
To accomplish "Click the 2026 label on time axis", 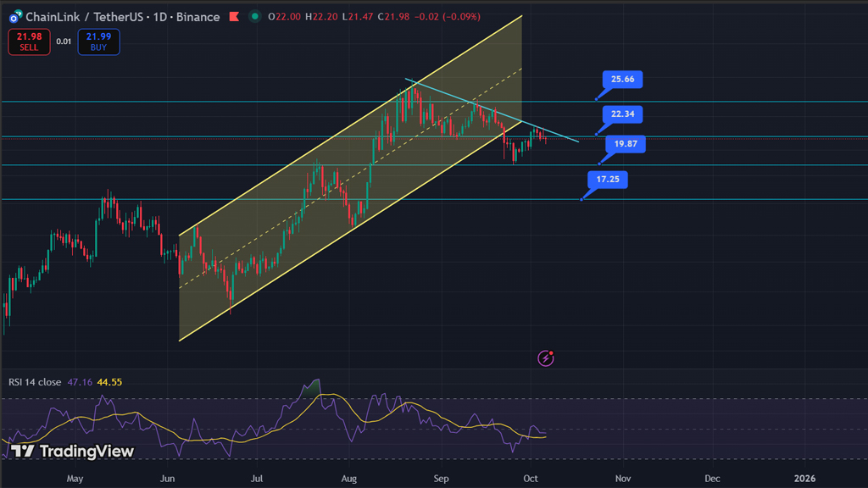I will pos(804,479).
